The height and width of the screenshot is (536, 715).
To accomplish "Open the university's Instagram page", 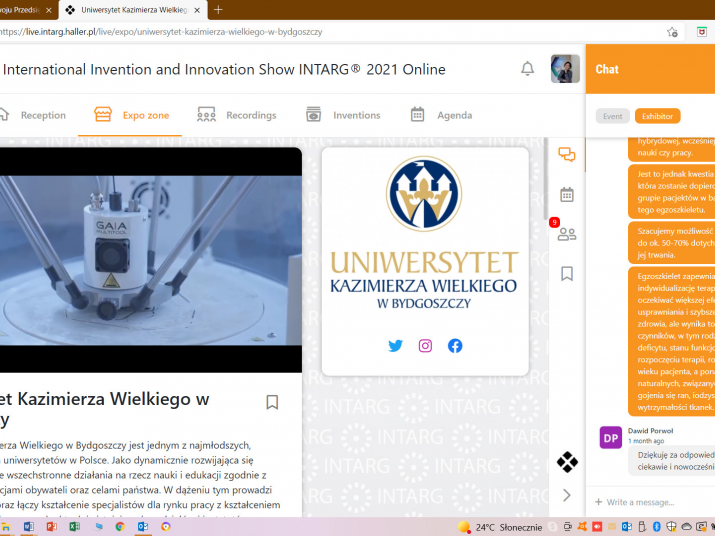I will pos(425,346).
